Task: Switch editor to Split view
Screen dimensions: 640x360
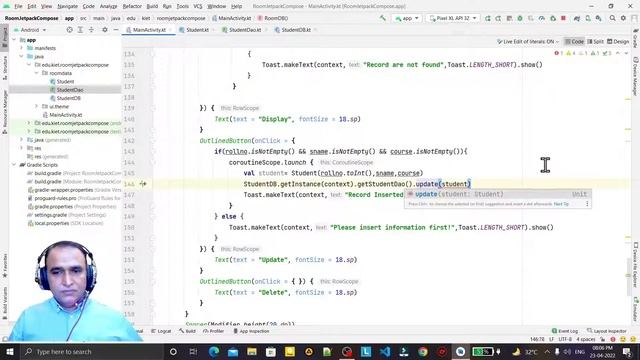Action: (x=596, y=42)
